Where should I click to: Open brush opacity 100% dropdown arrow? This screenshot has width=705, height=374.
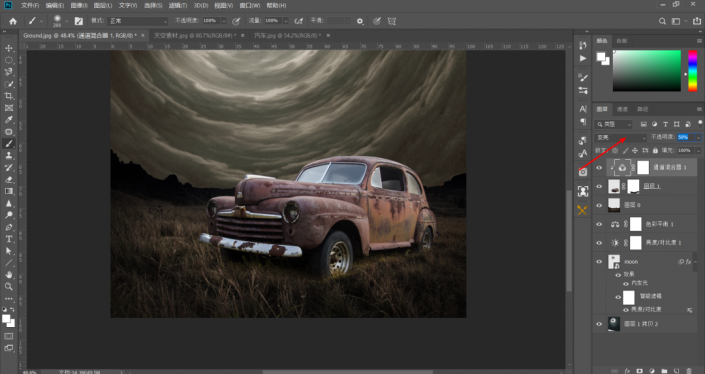pos(223,21)
